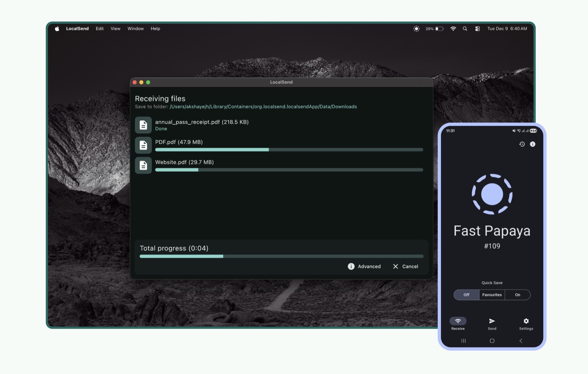This screenshot has height=374, width=588.
Task: Click the LocalSend menu bar status icon
Action: pos(416,29)
